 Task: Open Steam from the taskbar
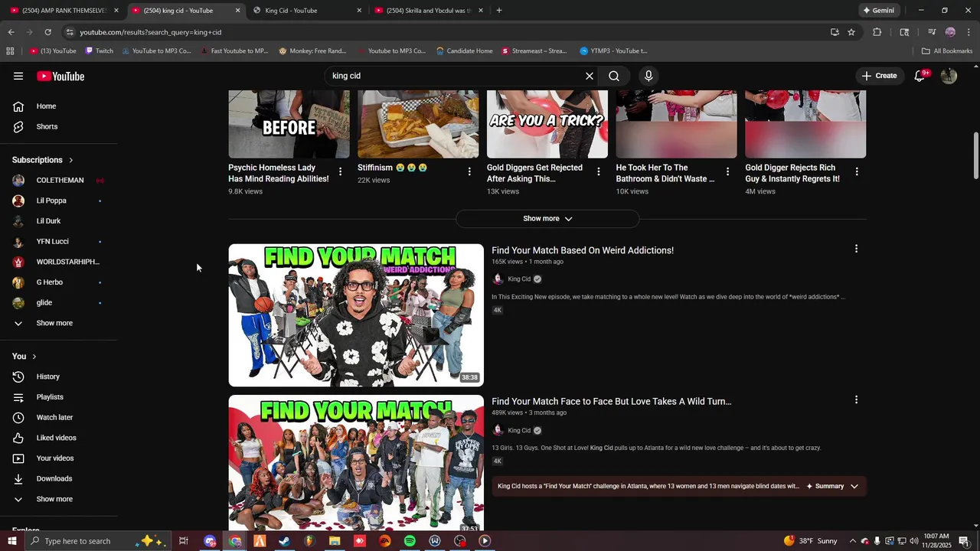point(284,541)
